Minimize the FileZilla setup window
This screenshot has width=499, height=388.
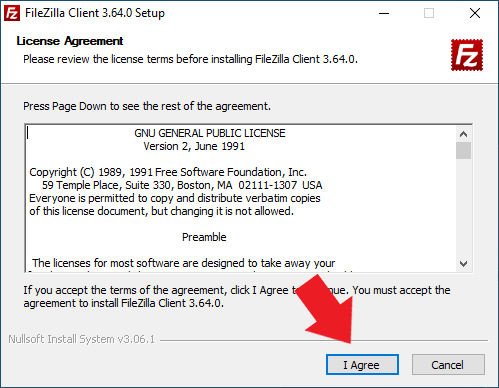click(x=384, y=14)
